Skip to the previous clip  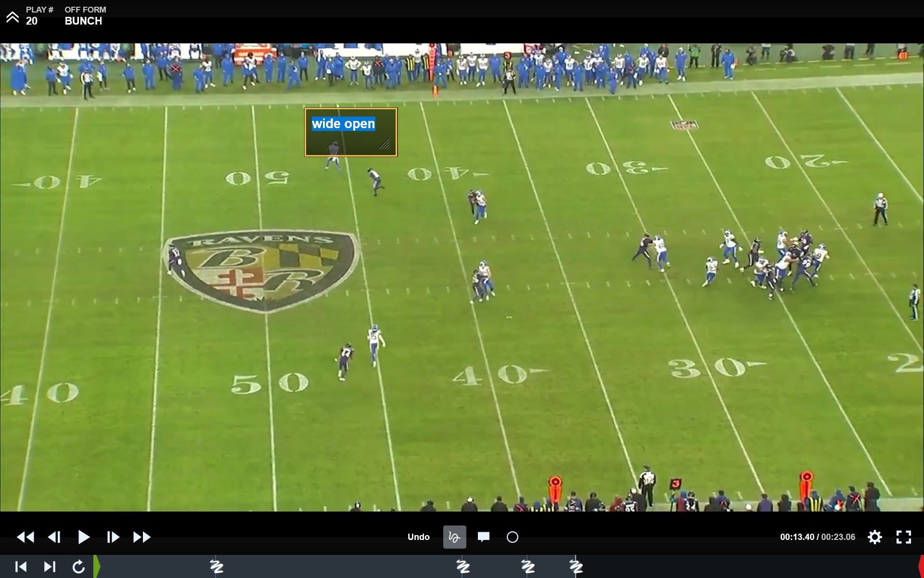pyautogui.click(x=21, y=567)
